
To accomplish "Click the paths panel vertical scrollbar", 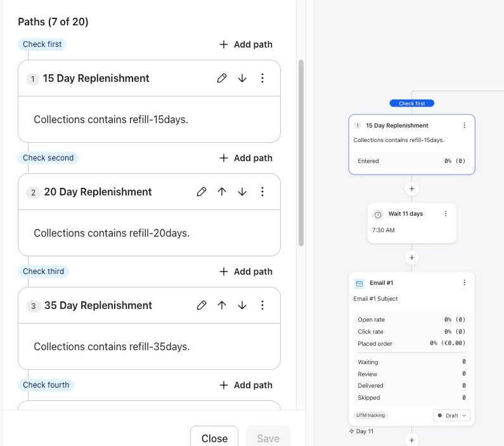I will 301,153.
